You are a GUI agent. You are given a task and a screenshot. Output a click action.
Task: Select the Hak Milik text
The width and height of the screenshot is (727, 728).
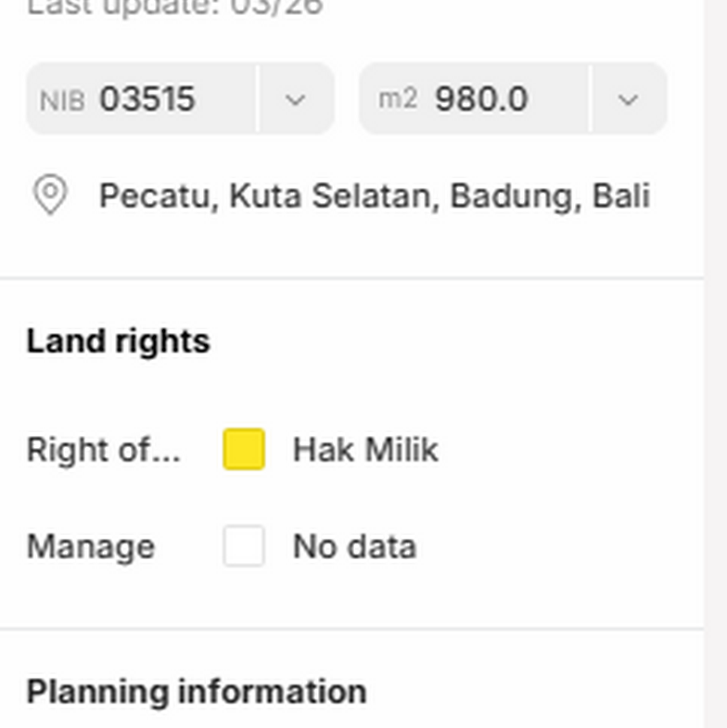point(365,450)
